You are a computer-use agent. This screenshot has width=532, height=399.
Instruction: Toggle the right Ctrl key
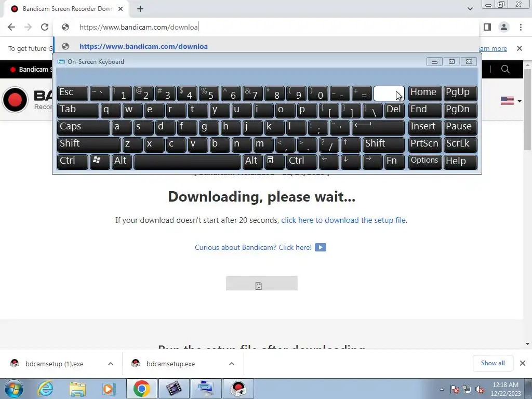click(x=302, y=162)
